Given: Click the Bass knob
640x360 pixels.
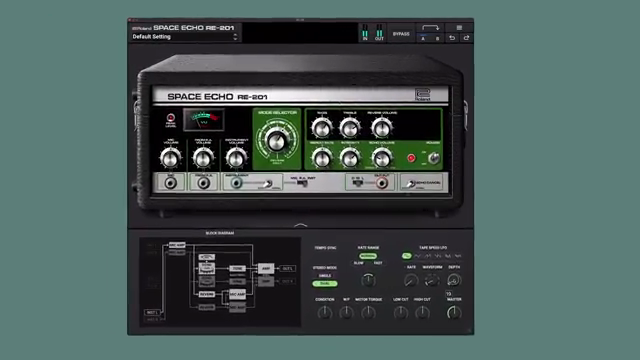Looking at the screenshot, I should pos(322,128).
